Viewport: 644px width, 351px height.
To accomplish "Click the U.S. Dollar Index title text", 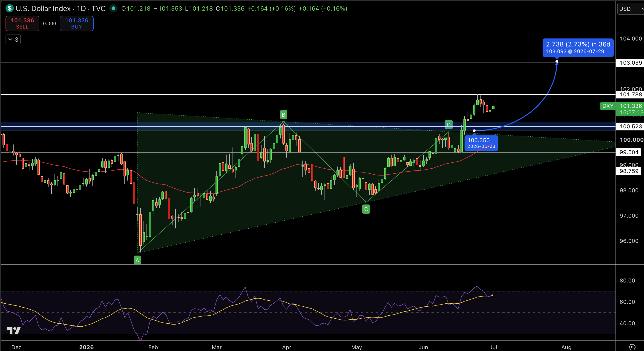I will coord(43,9).
